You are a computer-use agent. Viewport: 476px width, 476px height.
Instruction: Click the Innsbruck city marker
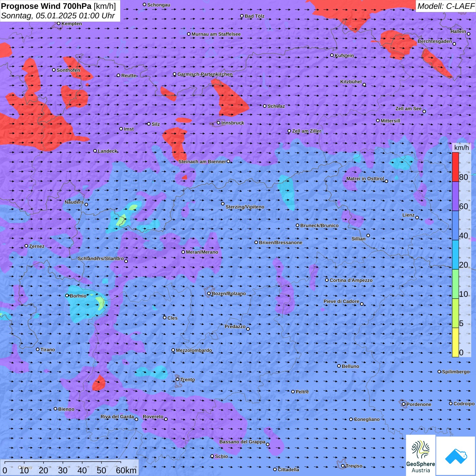(218, 123)
